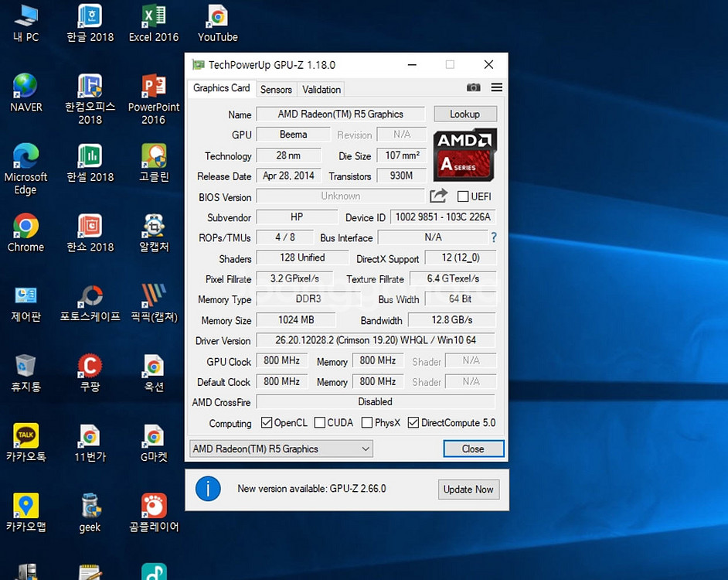Open the 한글 2018 desktop shortcut
The width and height of the screenshot is (728, 580).
coord(90,23)
